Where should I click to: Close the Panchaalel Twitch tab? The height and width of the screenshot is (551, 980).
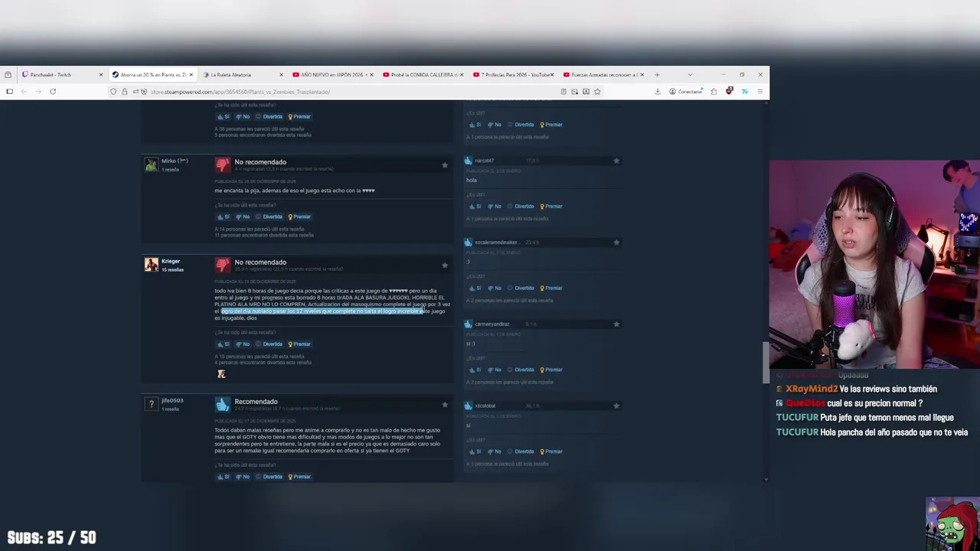point(100,75)
